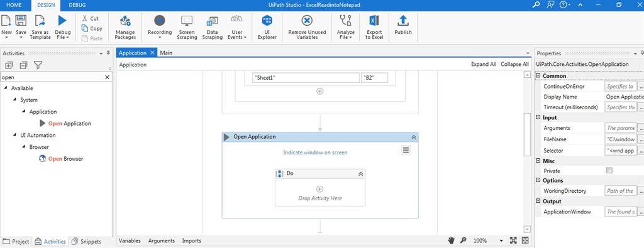Collapse the Browser tree node
This screenshot has height=248, width=644.
[x=24, y=147]
